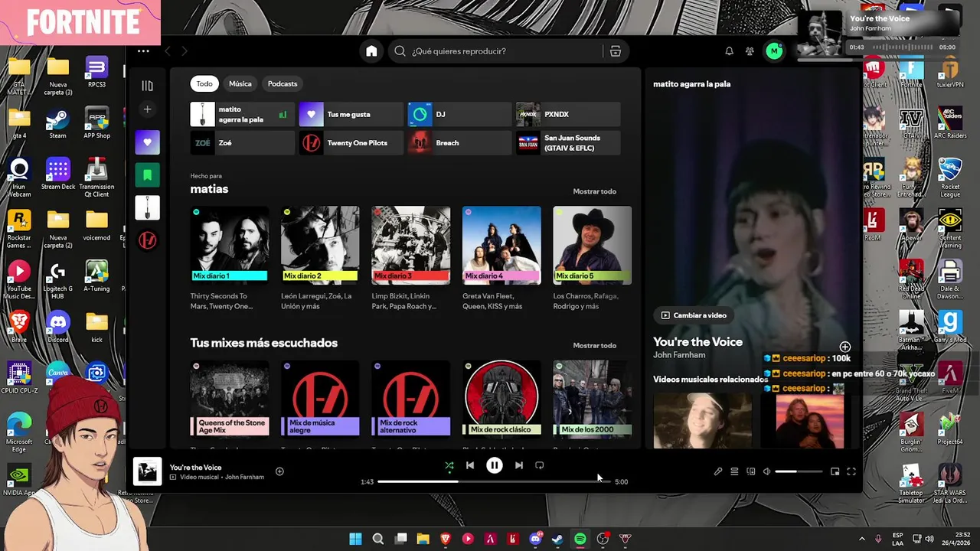Open Mix diario 1 card

pos(230,258)
